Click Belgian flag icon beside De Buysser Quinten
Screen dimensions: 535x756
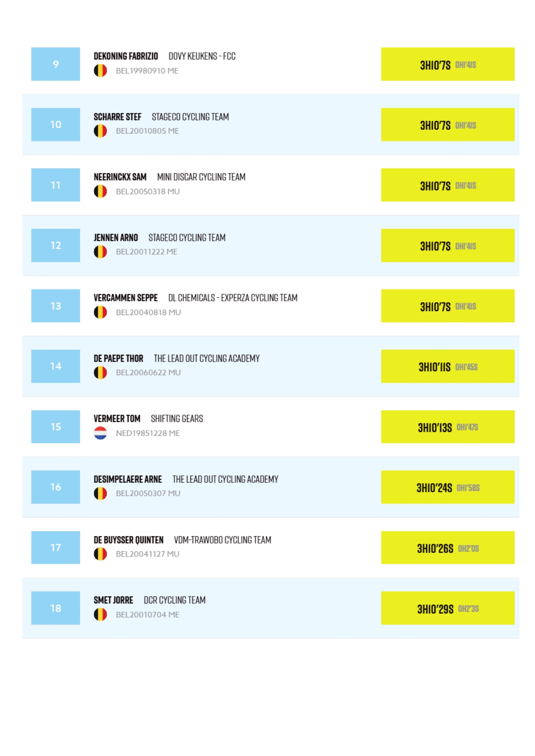coord(100,554)
